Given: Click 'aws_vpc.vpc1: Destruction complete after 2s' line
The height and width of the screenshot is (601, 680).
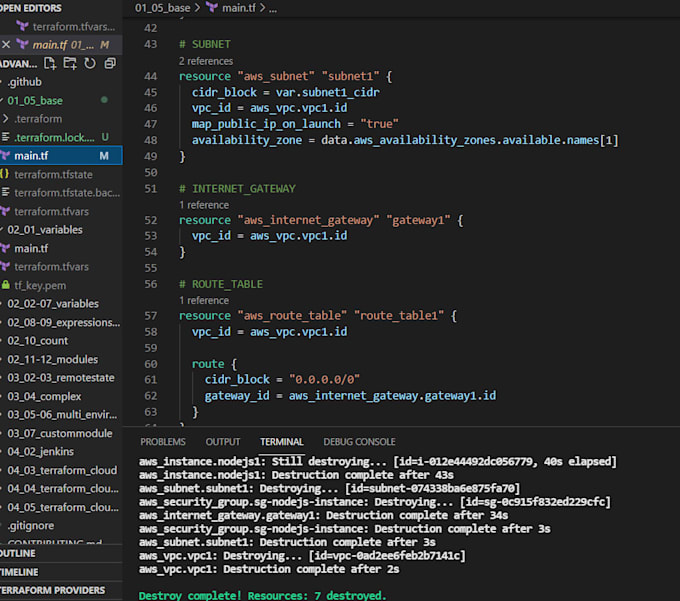Looking at the screenshot, I should point(269,569).
